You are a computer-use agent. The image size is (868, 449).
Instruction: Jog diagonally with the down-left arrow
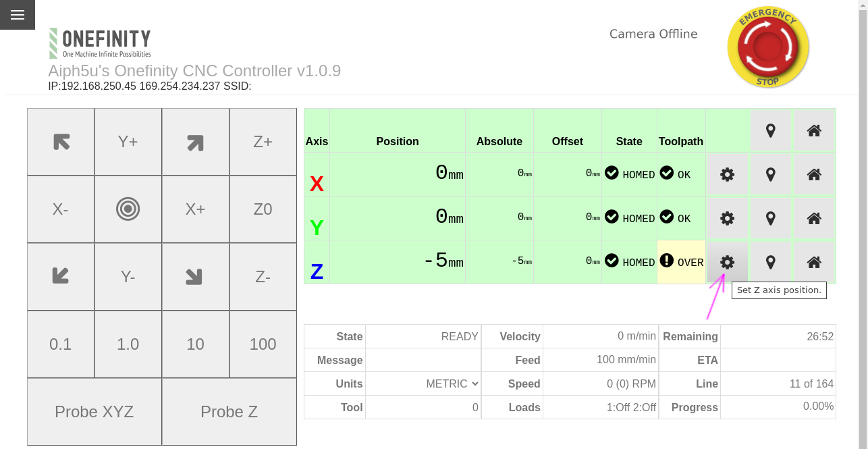pos(61,277)
